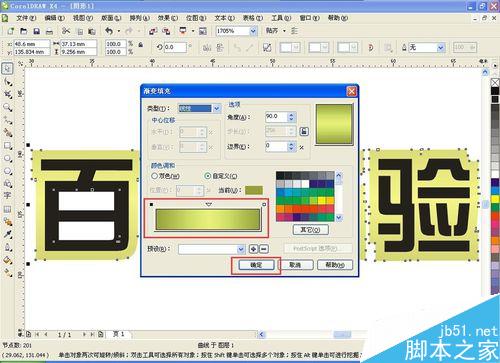Open the 位图 Bitmaps menu

(x=196, y=18)
